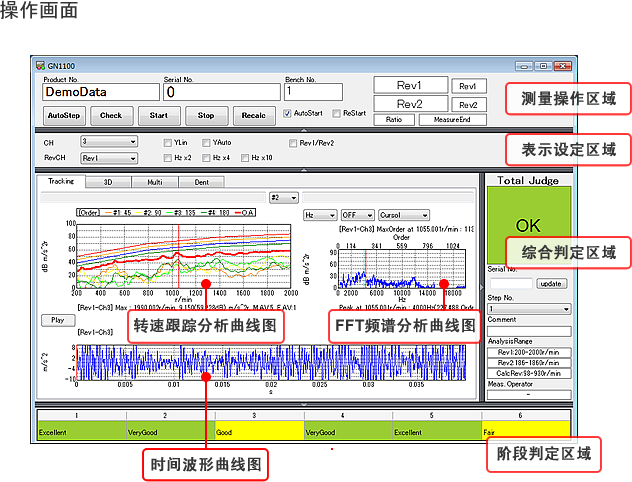Enable the ReStart checkbox

pyautogui.click(x=337, y=114)
